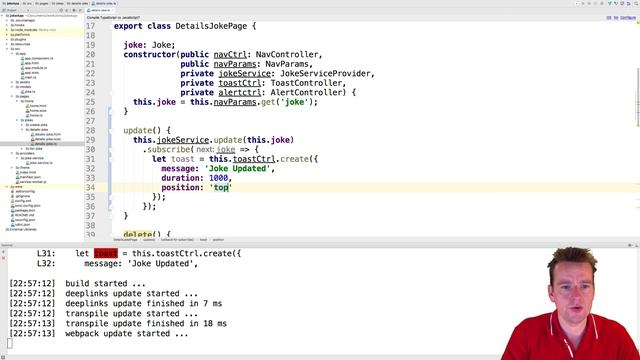Expand the www folder arrow
640x360 pixels.
tap(7, 187)
